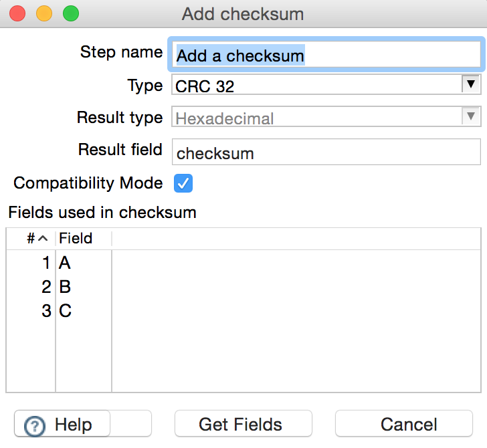487x448 pixels.
Task: Click the Result field input box
Action: (x=326, y=152)
